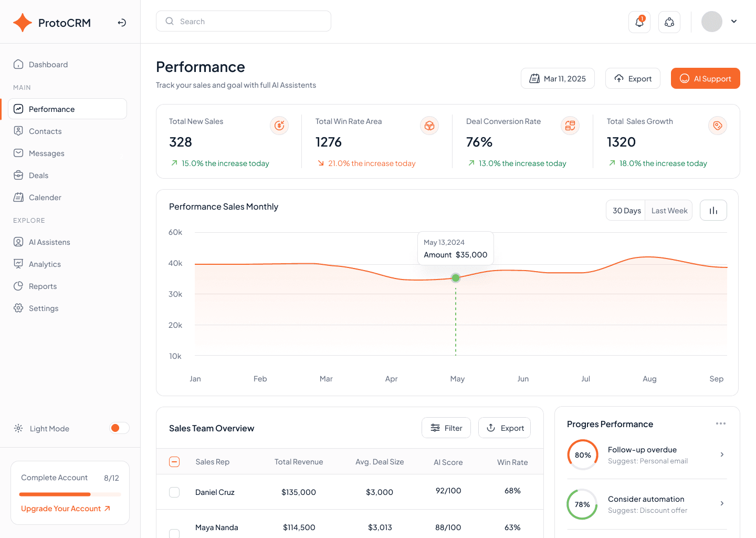Screen dimensions: 756x538
Task: Click inside the Search field
Action: pyautogui.click(x=243, y=21)
